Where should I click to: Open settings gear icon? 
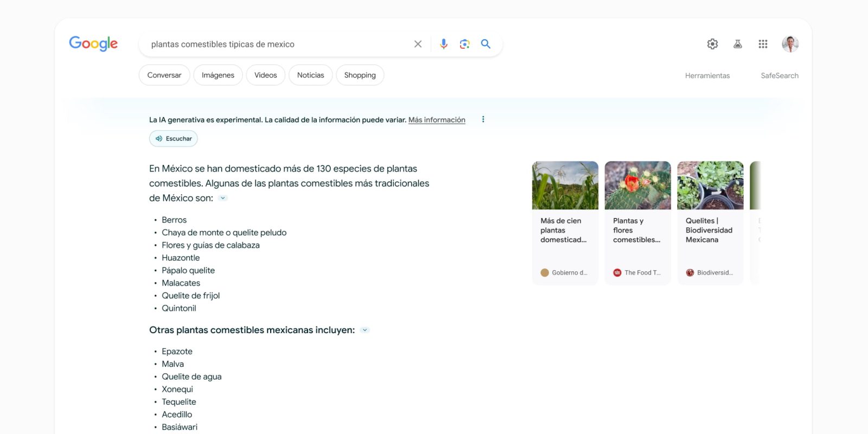[712, 44]
